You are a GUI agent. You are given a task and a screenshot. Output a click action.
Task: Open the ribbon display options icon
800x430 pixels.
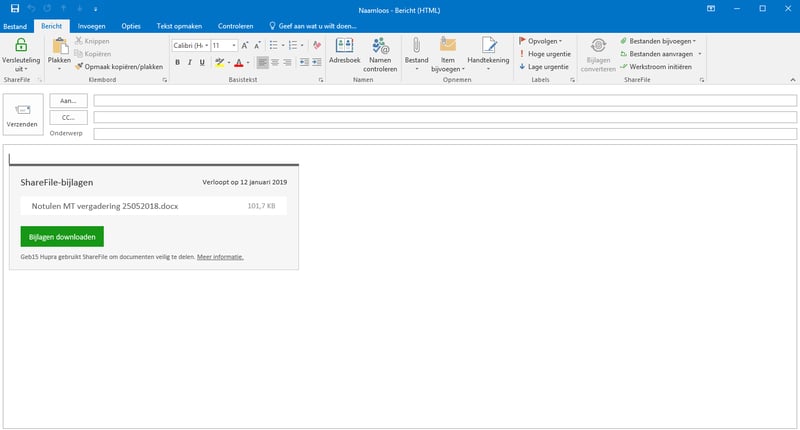(711, 9)
